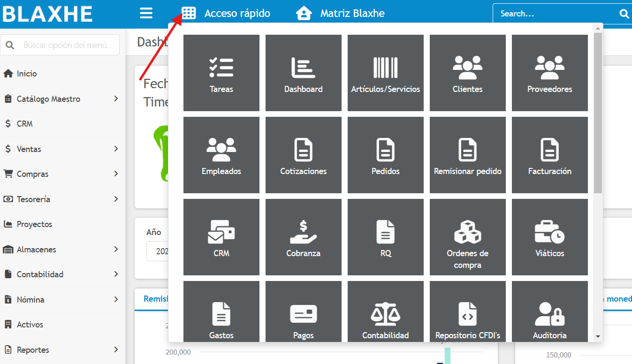Focus the top Search input field
Image resolution: width=632 pixels, height=364 pixels.
[556, 14]
